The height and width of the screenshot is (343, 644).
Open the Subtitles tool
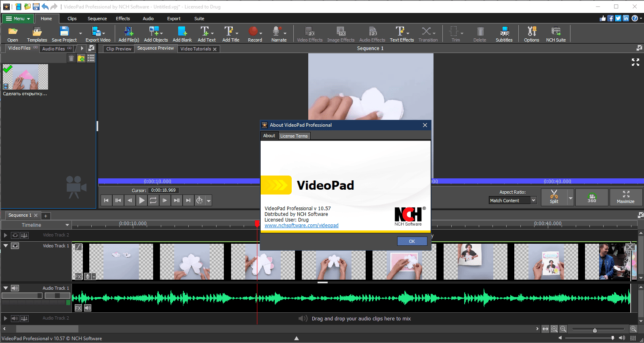click(504, 34)
